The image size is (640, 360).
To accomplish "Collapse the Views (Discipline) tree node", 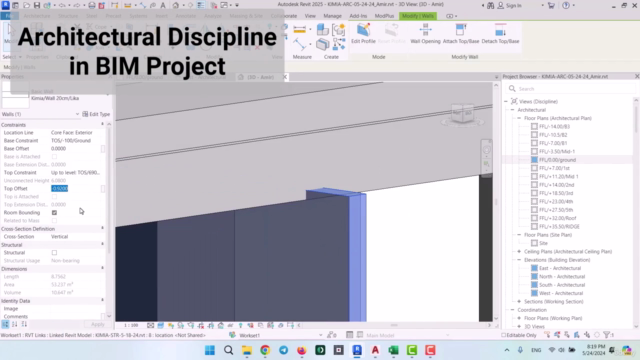I will [x=507, y=101].
